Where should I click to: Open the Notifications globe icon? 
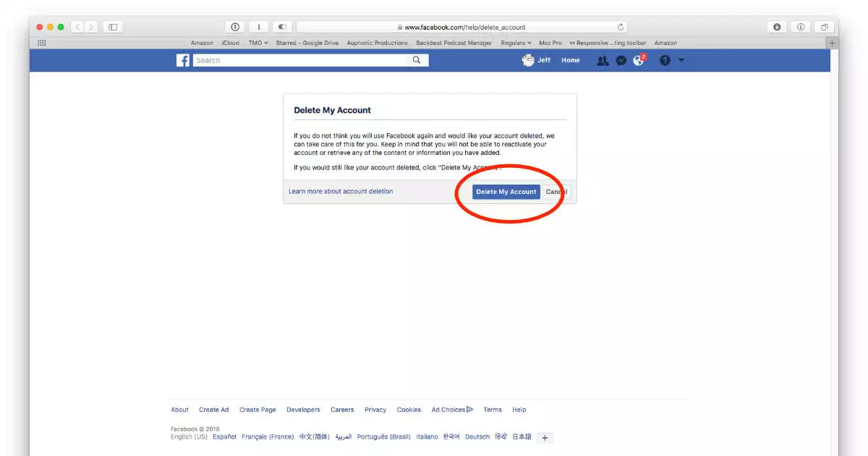(639, 61)
